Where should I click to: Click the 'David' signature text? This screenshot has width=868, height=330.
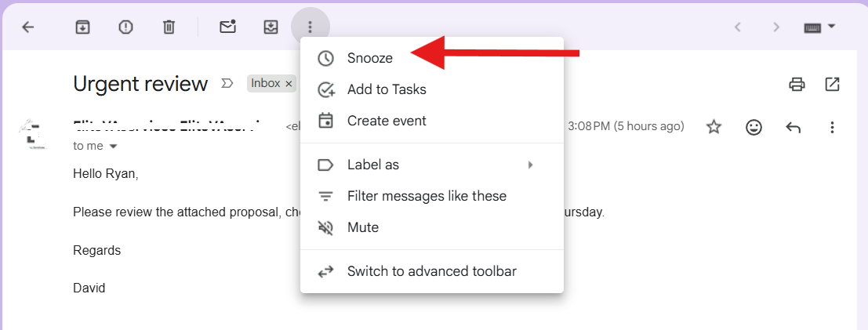click(89, 288)
